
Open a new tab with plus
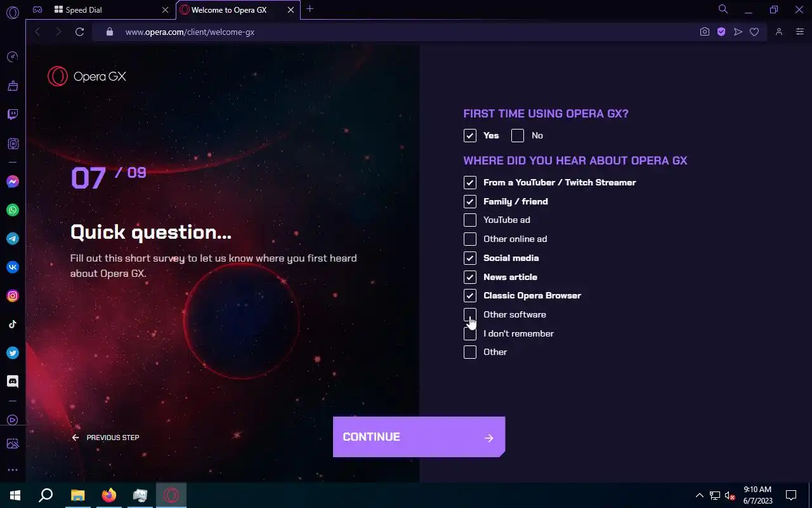(310, 9)
